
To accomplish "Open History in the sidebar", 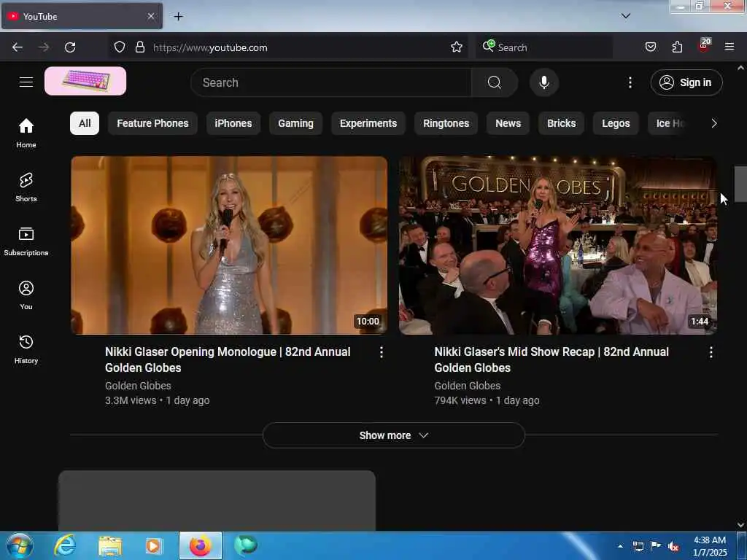I will [26, 349].
